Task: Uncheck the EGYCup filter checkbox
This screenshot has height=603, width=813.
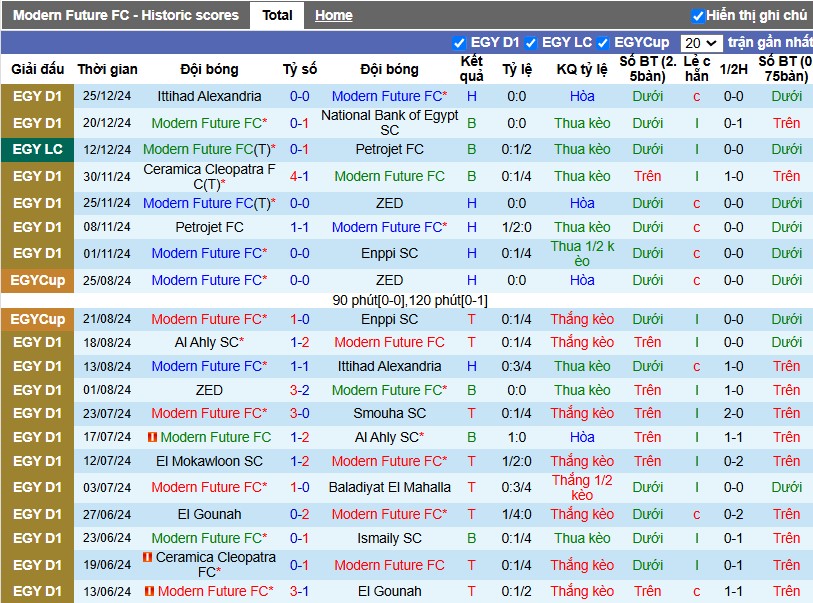Action: (602, 43)
